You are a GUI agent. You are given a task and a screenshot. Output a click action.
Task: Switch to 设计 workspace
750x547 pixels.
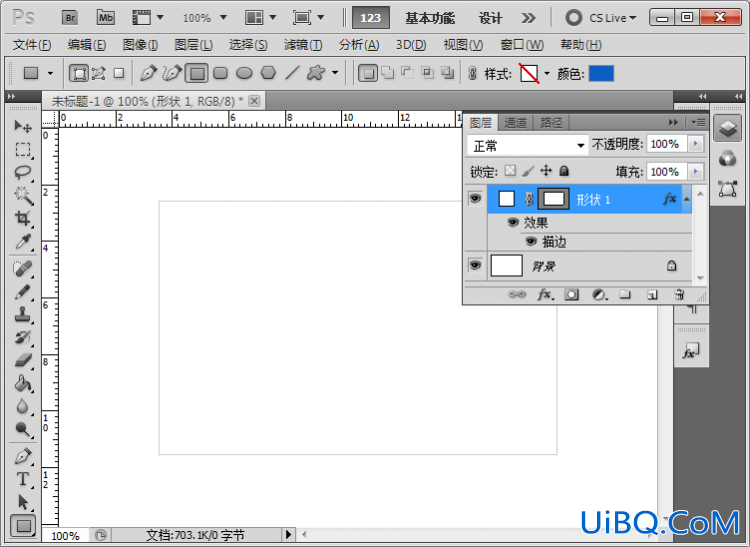491,18
